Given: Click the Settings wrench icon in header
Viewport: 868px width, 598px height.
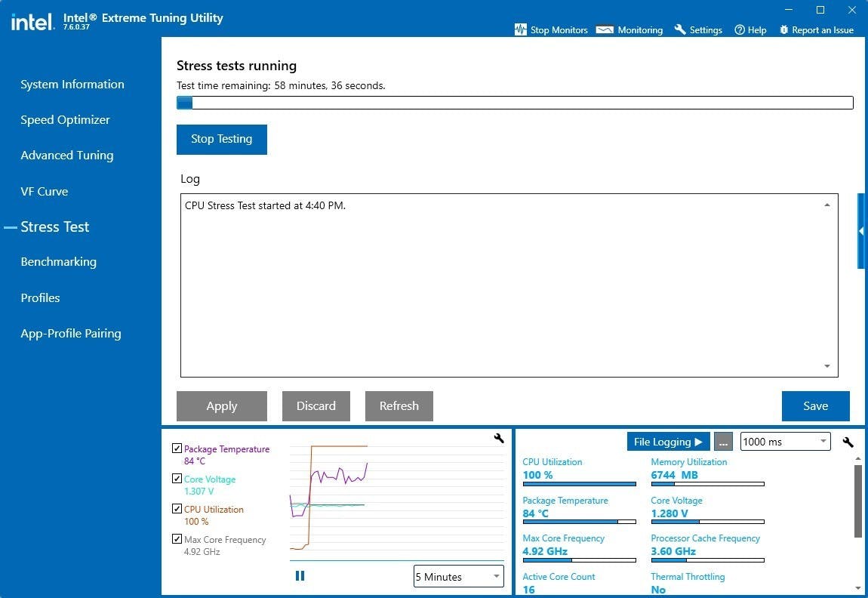Looking at the screenshot, I should point(680,29).
